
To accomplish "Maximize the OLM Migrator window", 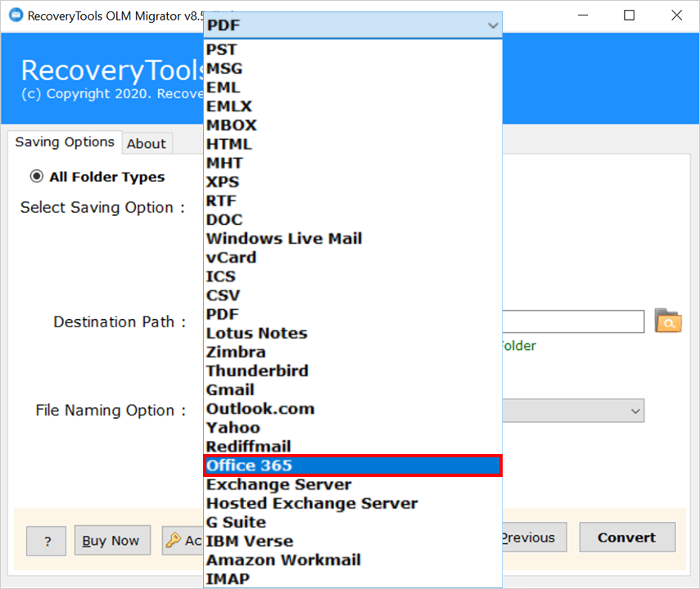I will pos(629,16).
